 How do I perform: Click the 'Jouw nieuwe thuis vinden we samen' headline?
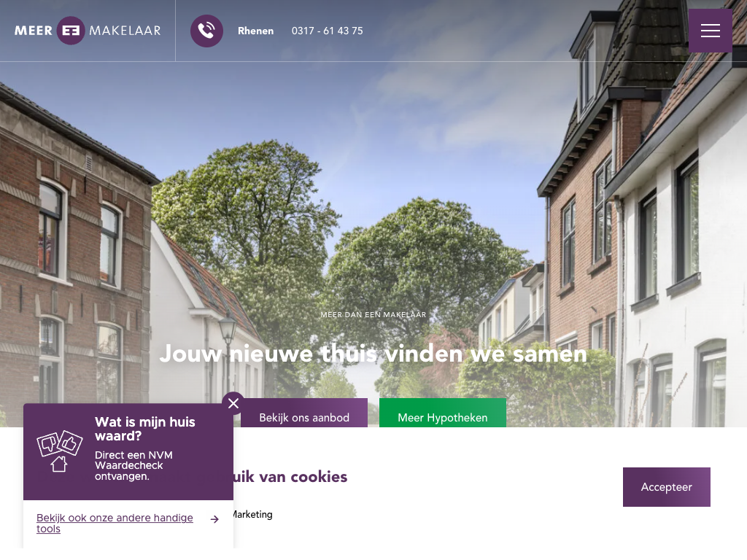(373, 354)
